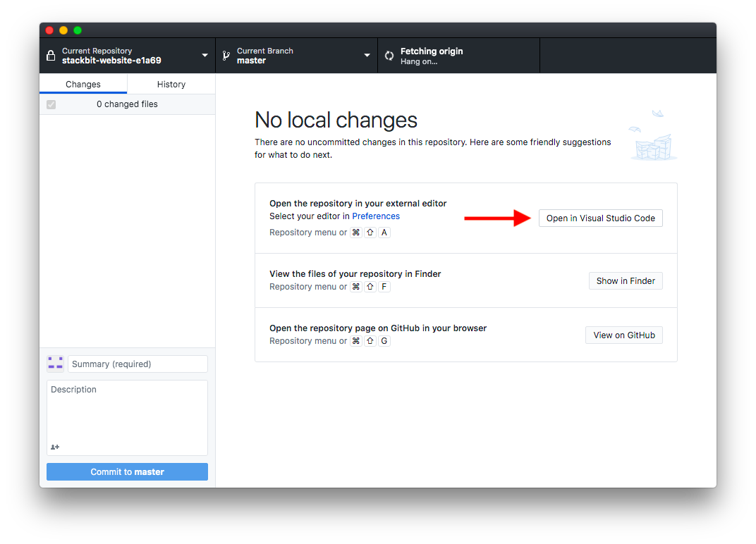Click the lock icon beside Current Repository
756x544 pixels.
coord(51,56)
